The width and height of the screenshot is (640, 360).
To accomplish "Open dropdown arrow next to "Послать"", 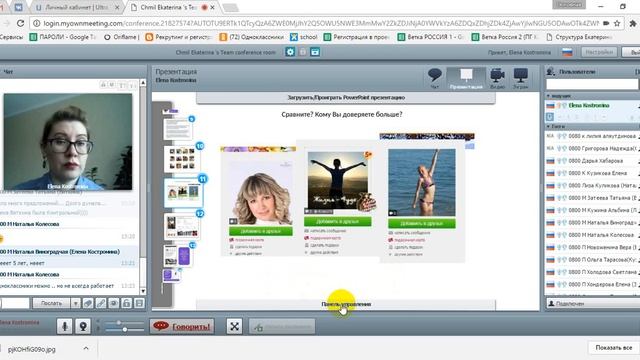I will (76, 303).
